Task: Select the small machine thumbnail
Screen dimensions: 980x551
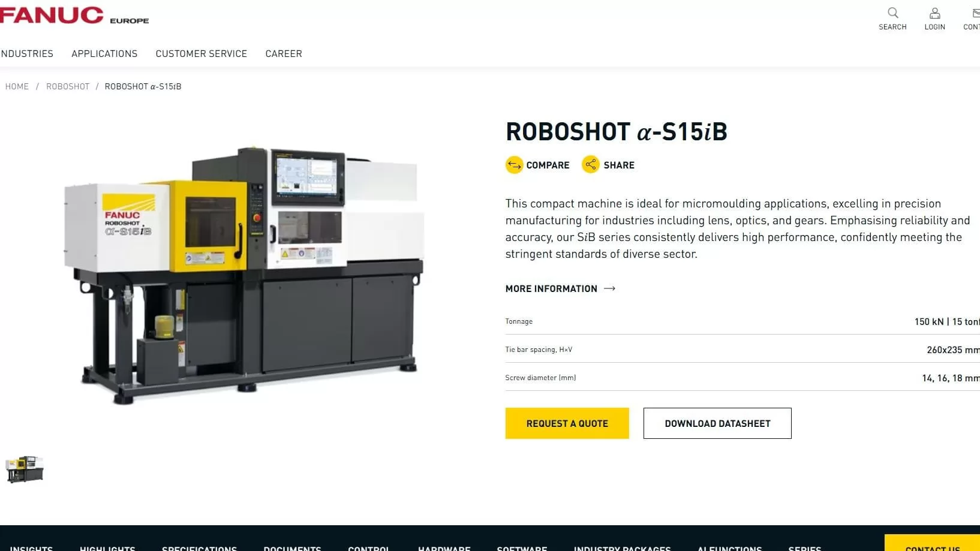Action: point(25,469)
